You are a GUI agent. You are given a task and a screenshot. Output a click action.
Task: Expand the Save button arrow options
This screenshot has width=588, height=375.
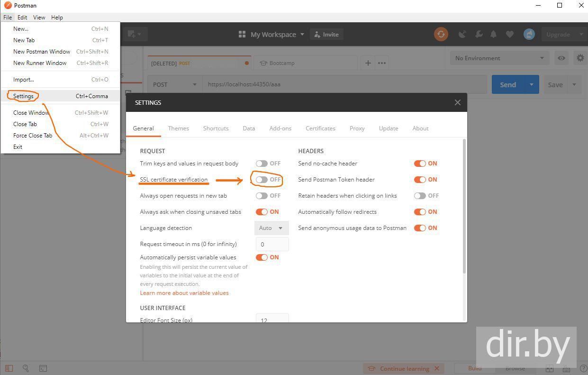click(574, 84)
